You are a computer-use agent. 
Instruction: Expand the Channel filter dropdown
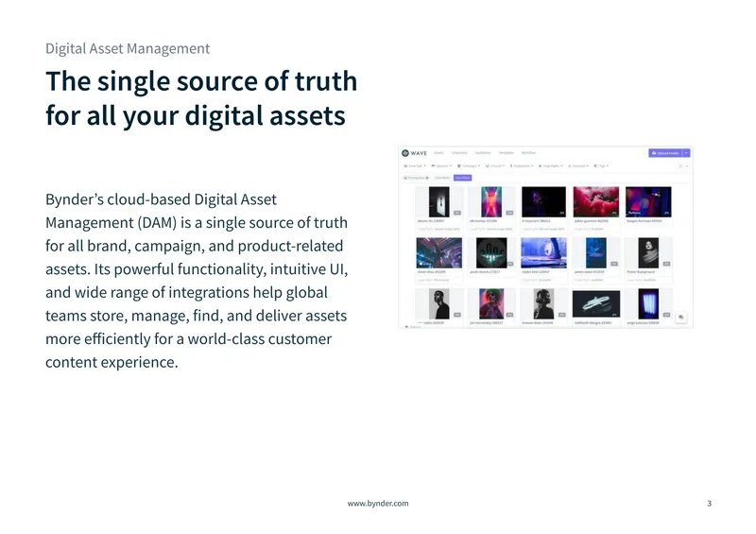pos(494,166)
